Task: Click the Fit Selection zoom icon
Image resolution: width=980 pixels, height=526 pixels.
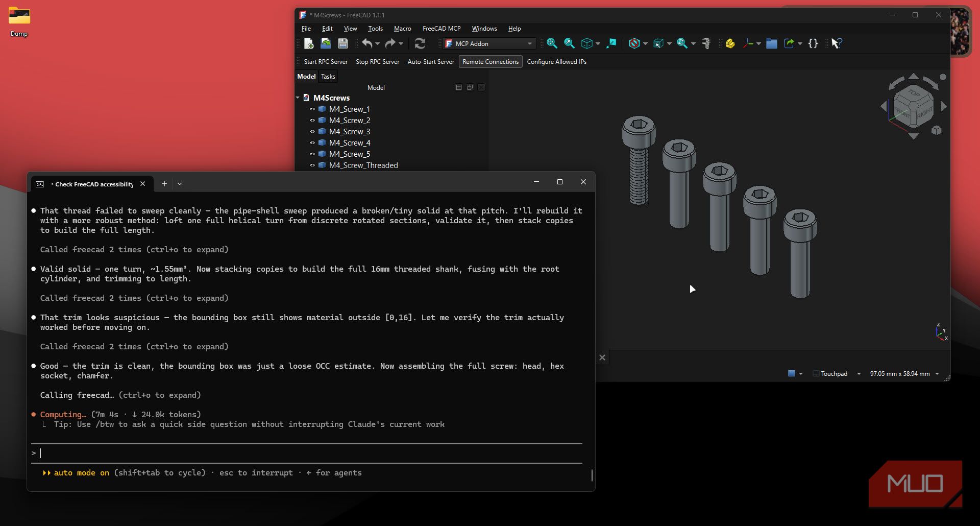Action: click(569, 43)
